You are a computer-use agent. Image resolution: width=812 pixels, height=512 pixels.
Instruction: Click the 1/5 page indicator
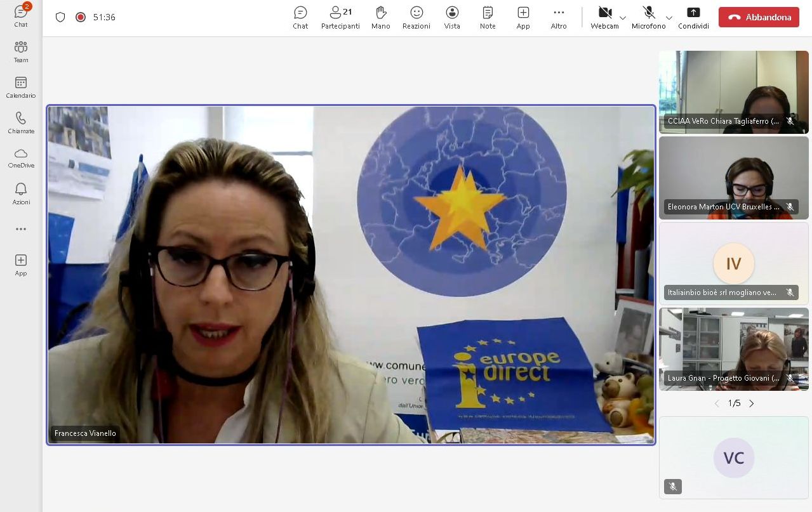click(735, 404)
